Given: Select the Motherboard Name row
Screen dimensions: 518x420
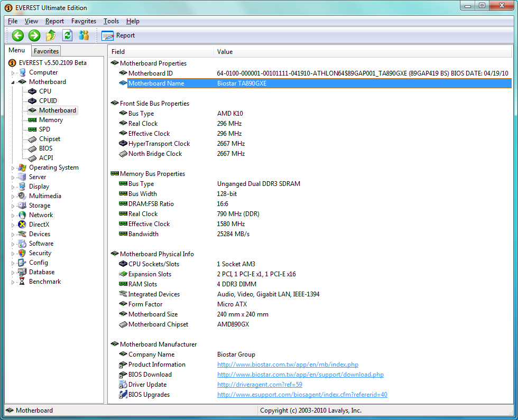Looking at the screenshot, I should pos(315,83).
